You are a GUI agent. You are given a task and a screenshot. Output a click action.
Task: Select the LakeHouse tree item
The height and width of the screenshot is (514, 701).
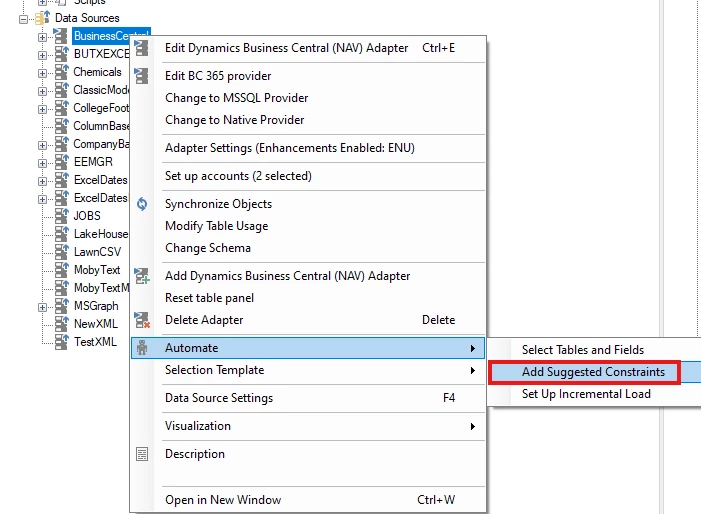pyautogui.click(x=101, y=234)
